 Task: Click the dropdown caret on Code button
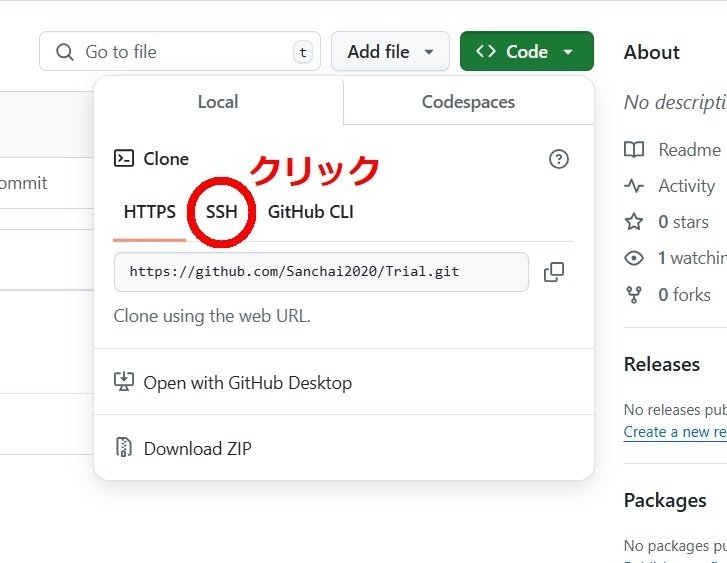(568, 52)
